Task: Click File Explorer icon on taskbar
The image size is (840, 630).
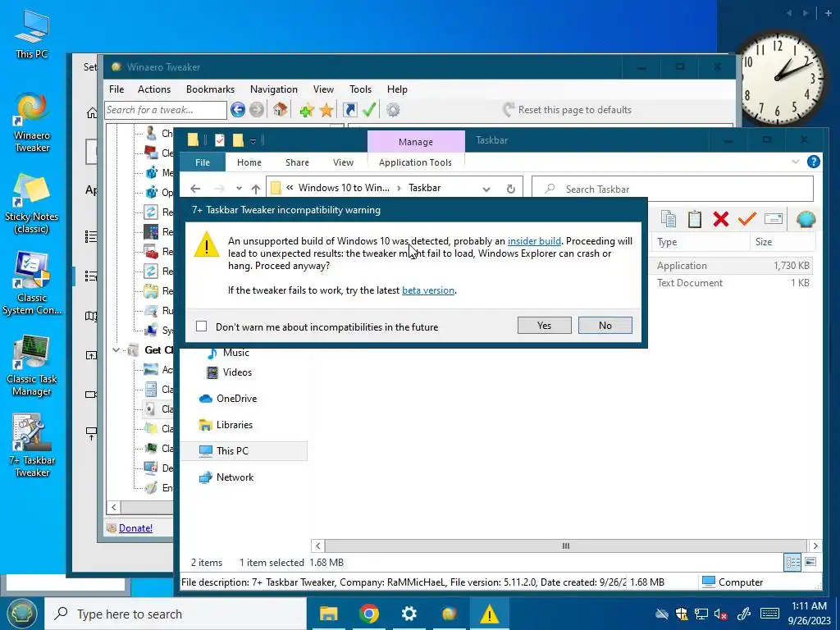Action: [x=328, y=614]
